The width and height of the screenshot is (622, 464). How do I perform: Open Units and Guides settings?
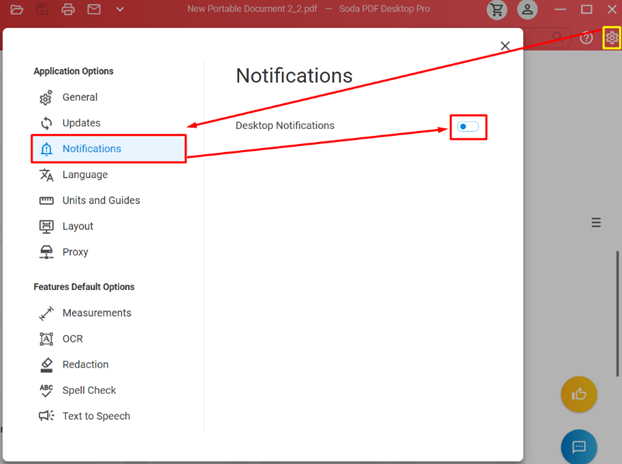point(100,200)
